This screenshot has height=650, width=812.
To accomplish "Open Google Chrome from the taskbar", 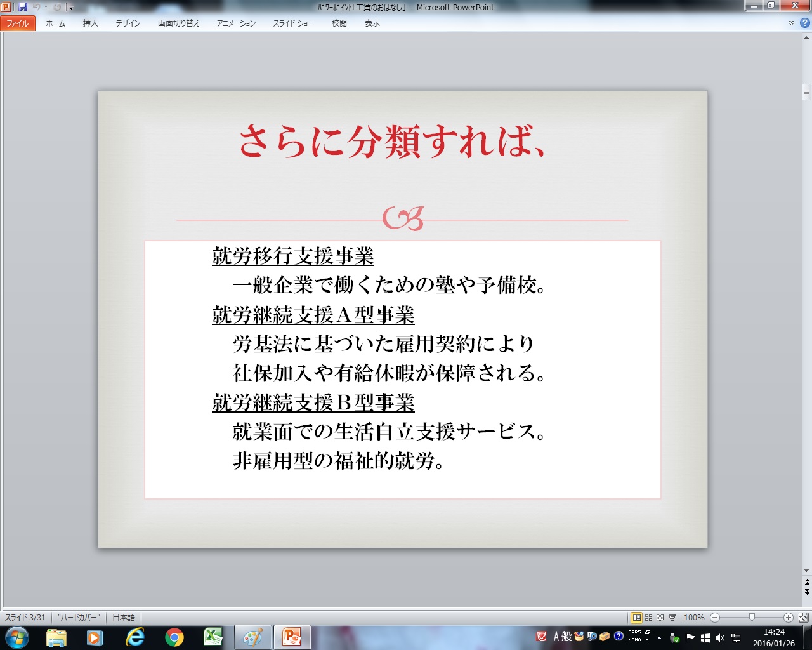I will (x=174, y=637).
